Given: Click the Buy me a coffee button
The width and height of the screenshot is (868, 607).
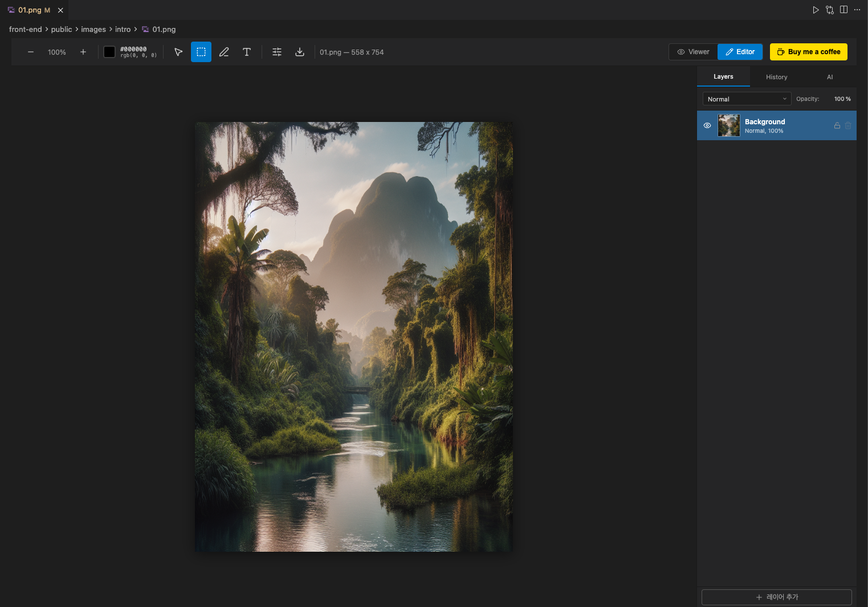Looking at the screenshot, I should click(808, 52).
